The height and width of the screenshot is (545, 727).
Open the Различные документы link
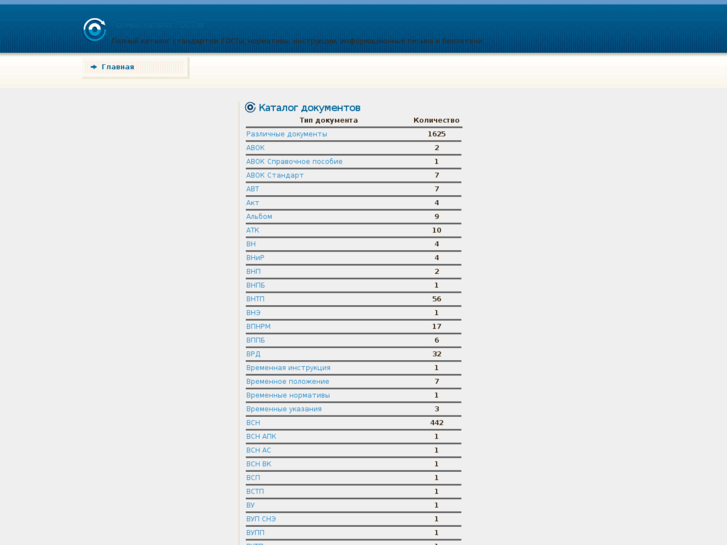(x=287, y=134)
